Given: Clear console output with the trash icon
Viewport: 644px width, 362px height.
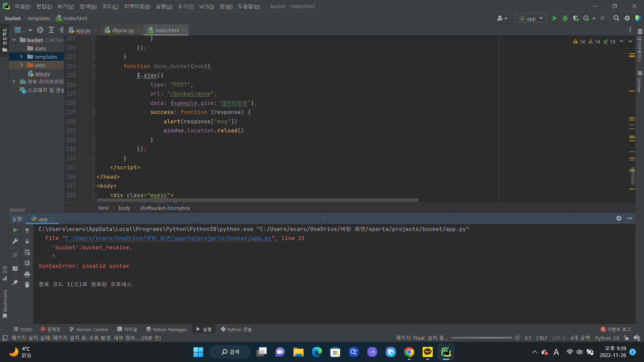Looking at the screenshot, I should [x=27, y=285].
